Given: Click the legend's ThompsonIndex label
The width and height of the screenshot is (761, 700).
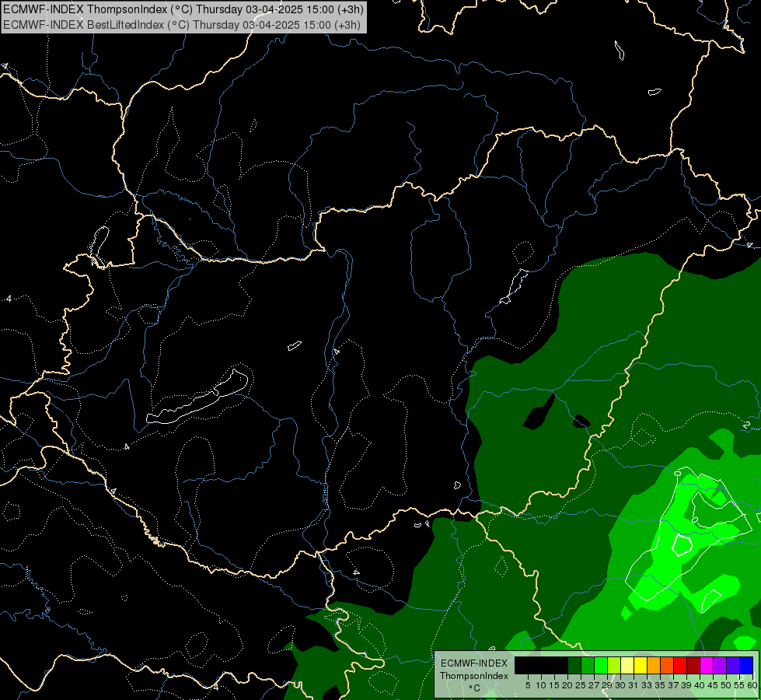Looking at the screenshot, I should tap(474, 676).
